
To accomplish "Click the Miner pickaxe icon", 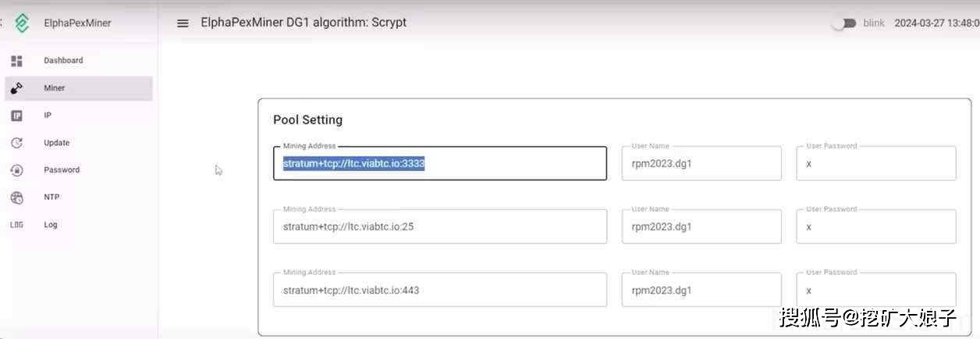I will pos(16,88).
